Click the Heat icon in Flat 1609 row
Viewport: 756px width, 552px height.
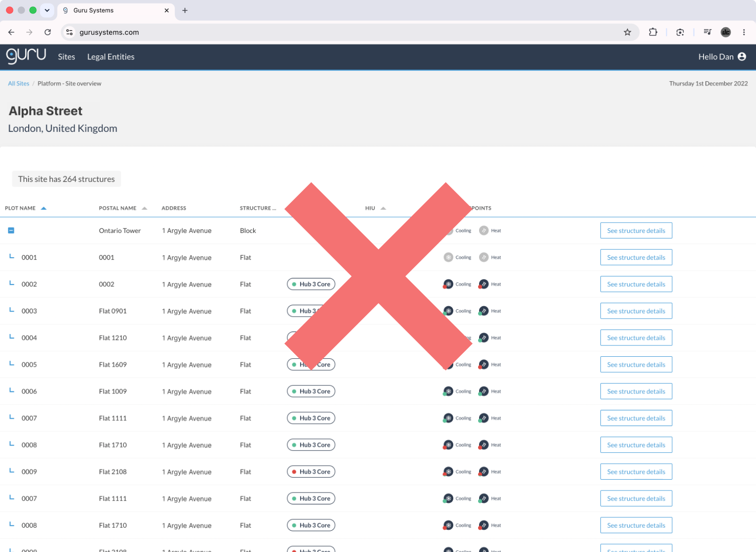click(x=484, y=364)
